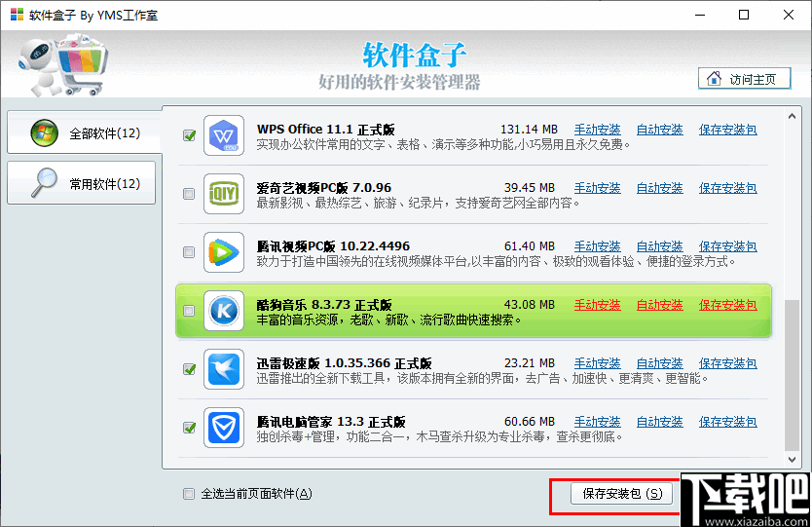Click the Tencent Video app icon
The height and width of the screenshot is (527, 812).
click(x=224, y=252)
